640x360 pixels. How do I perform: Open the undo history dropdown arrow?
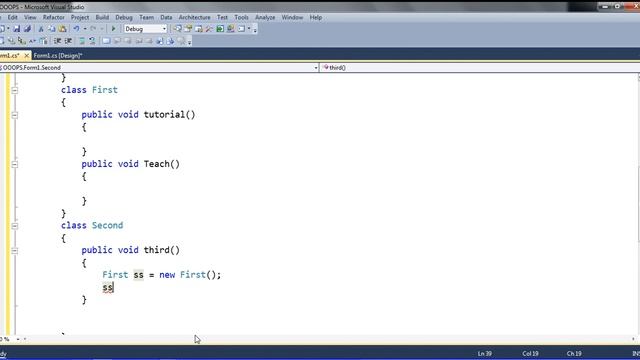pos(85,29)
